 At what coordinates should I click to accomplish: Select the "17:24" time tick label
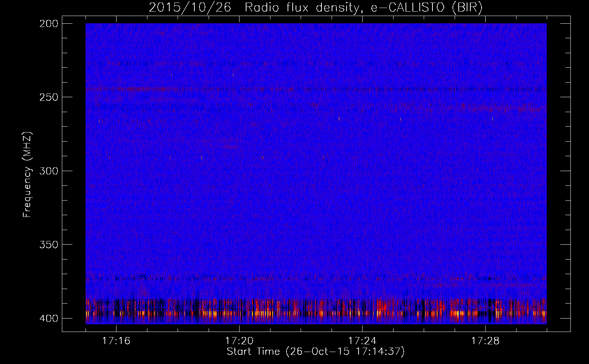point(362,341)
